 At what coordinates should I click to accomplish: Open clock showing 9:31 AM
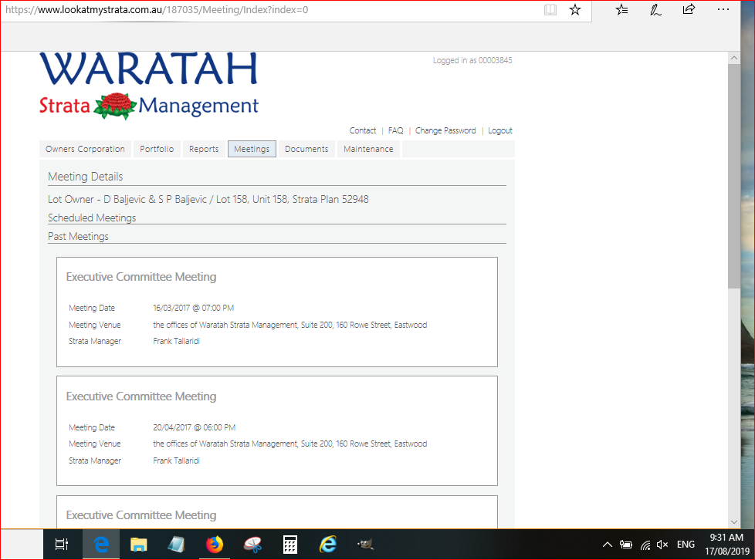coord(727,544)
